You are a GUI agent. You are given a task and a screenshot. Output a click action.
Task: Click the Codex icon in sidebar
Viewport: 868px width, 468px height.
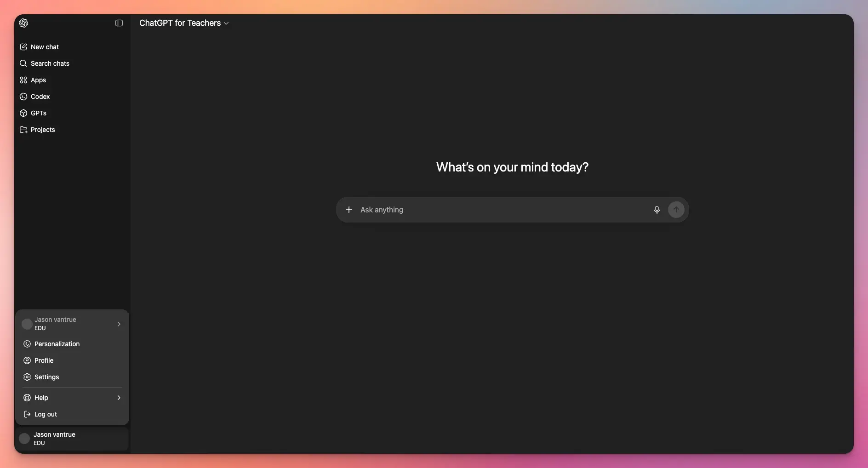click(23, 97)
